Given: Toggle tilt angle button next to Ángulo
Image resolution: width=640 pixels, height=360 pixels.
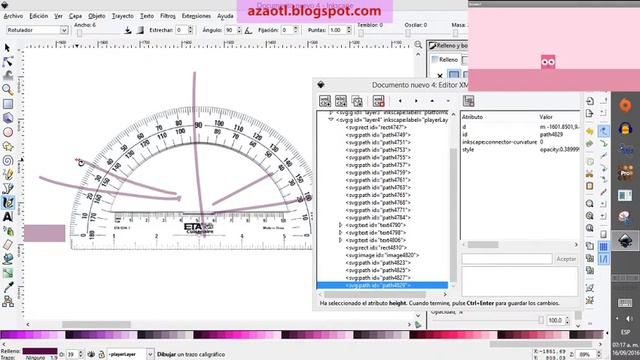Looking at the screenshot, I should [249, 30].
